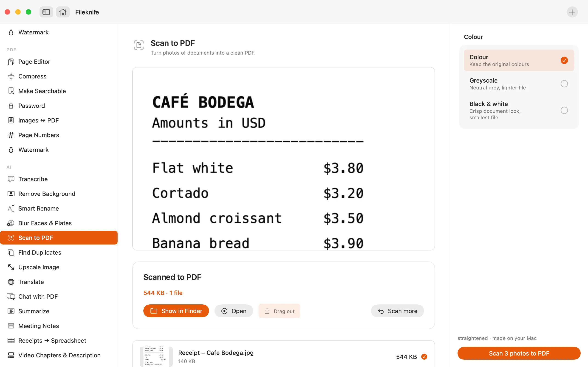This screenshot has height=367, width=588.
Task: Select the Page Numbers tool
Action: (x=59, y=135)
